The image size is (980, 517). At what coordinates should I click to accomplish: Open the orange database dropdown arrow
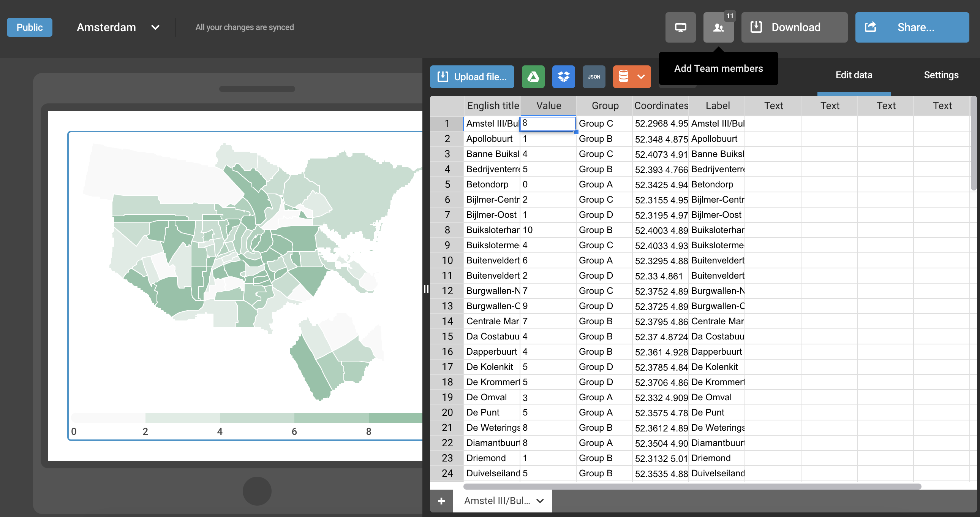[x=641, y=76]
